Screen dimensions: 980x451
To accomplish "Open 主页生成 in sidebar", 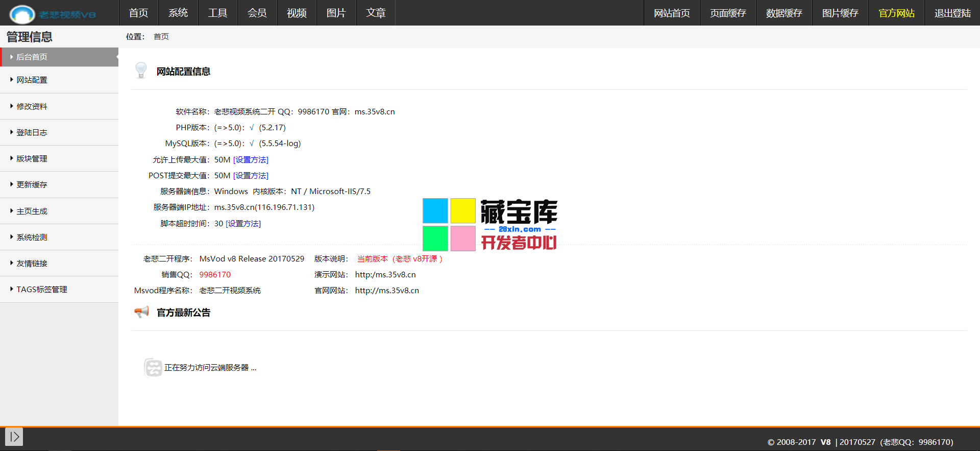I will (59, 211).
